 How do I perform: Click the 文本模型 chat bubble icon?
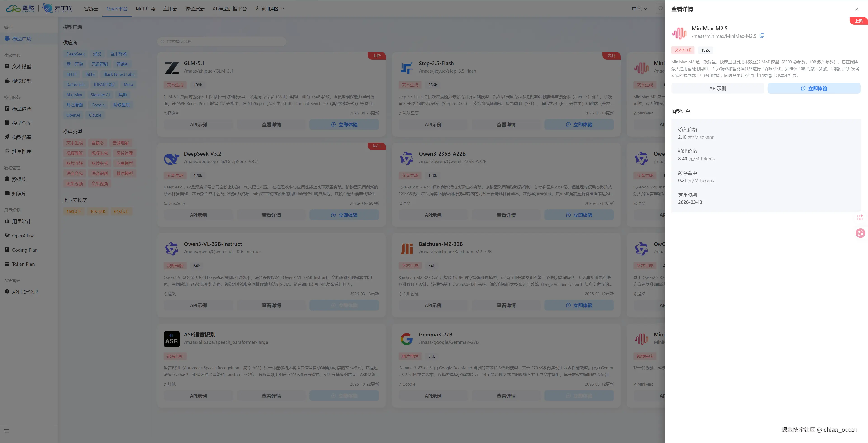[7, 67]
